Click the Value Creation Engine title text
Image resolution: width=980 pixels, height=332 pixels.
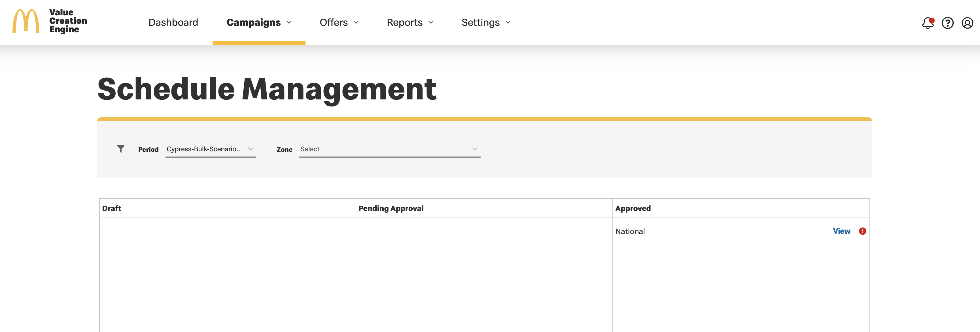68,21
